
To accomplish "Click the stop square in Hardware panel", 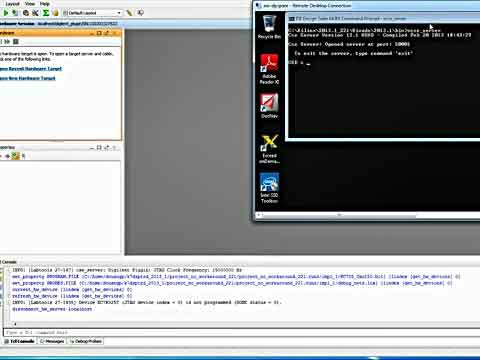I will point(16,42).
